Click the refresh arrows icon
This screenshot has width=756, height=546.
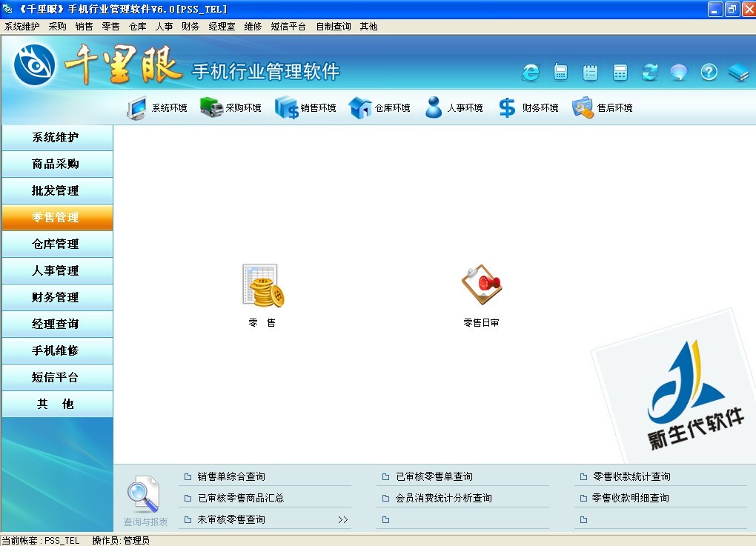click(649, 73)
